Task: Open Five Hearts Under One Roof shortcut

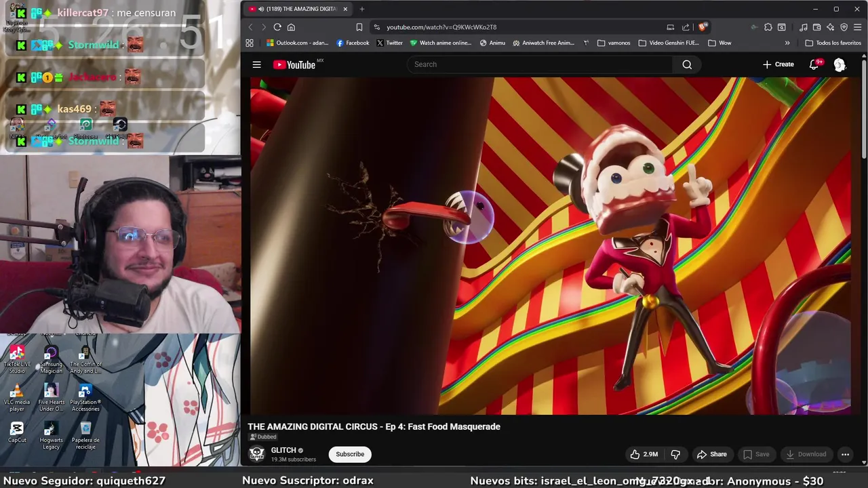Action: point(51,396)
